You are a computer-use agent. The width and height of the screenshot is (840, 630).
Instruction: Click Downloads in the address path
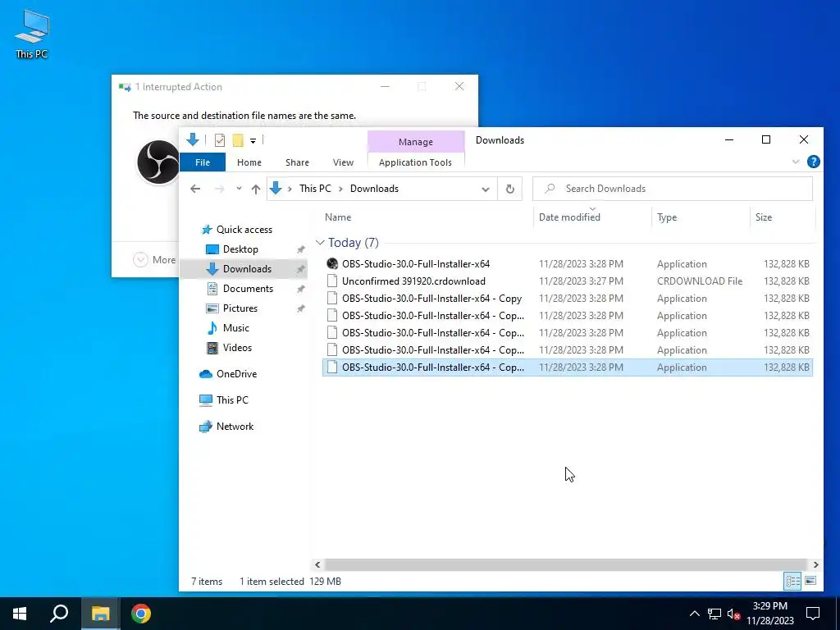tap(374, 189)
